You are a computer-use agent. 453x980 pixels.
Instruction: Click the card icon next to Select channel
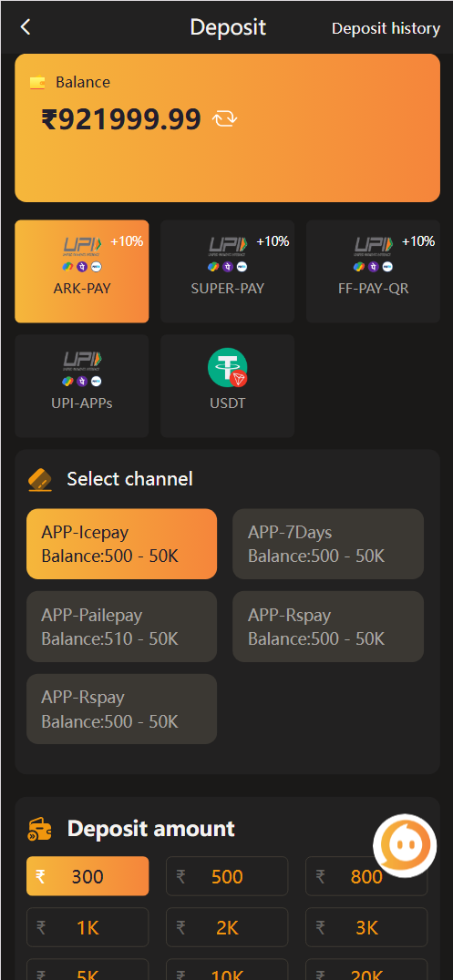pos(41,480)
